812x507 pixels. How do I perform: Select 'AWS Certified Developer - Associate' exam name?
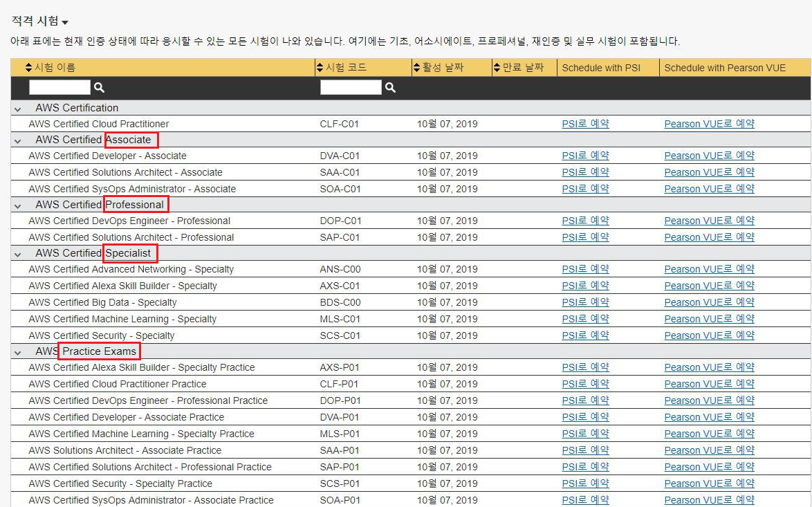(108, 156)
